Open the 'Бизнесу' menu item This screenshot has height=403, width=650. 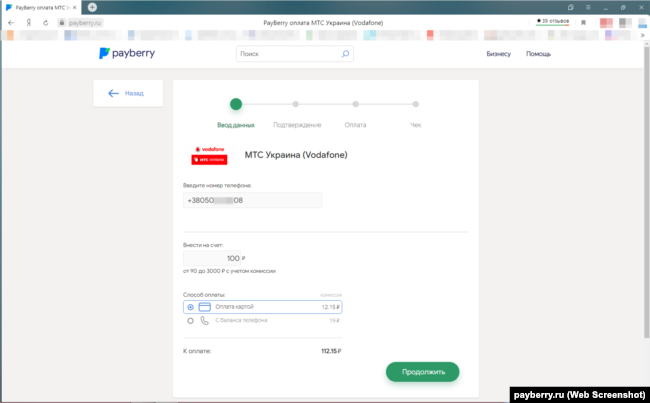[498, 54]
